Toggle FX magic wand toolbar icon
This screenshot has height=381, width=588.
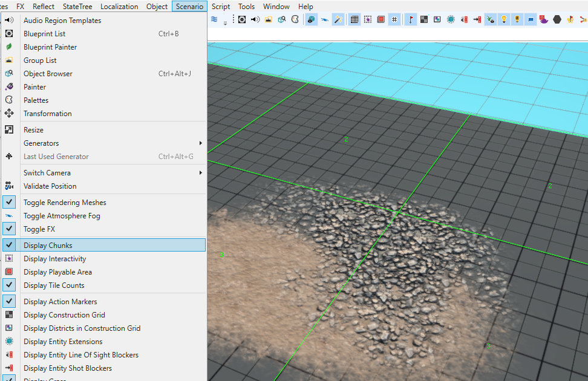pyautogui.click(x=338, y=19)
